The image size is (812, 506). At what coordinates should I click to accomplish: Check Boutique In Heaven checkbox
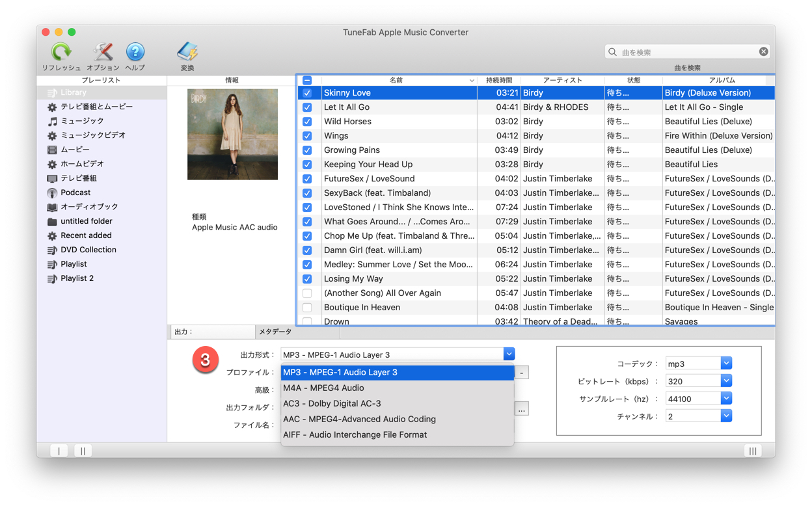tap(307, 308)
